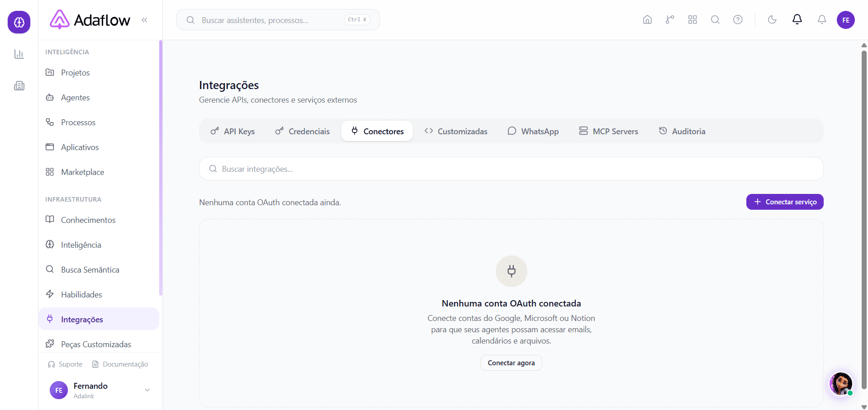Click the Conectar agora button
The height and width of the screenshot is (410, 868).
[511, 363]
